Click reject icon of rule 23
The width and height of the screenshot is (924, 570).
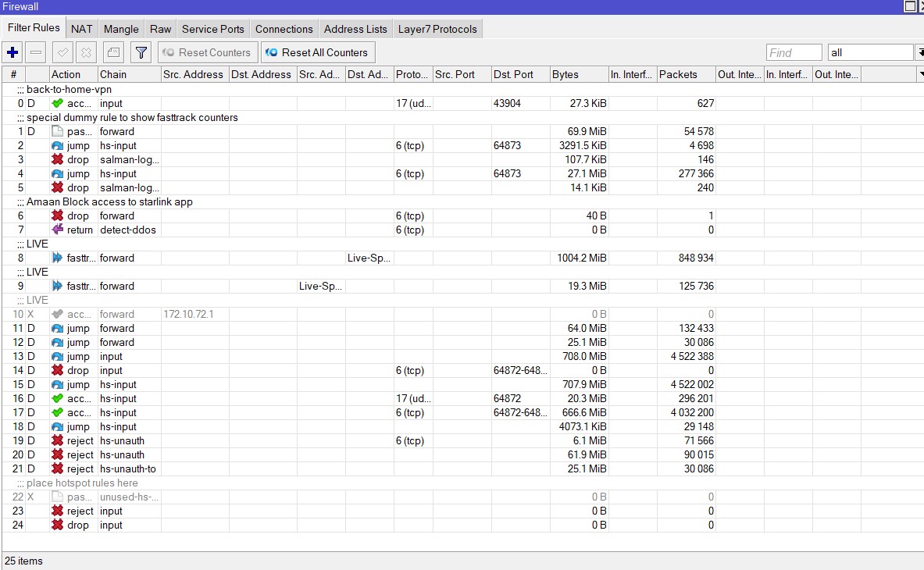(57, 511)
